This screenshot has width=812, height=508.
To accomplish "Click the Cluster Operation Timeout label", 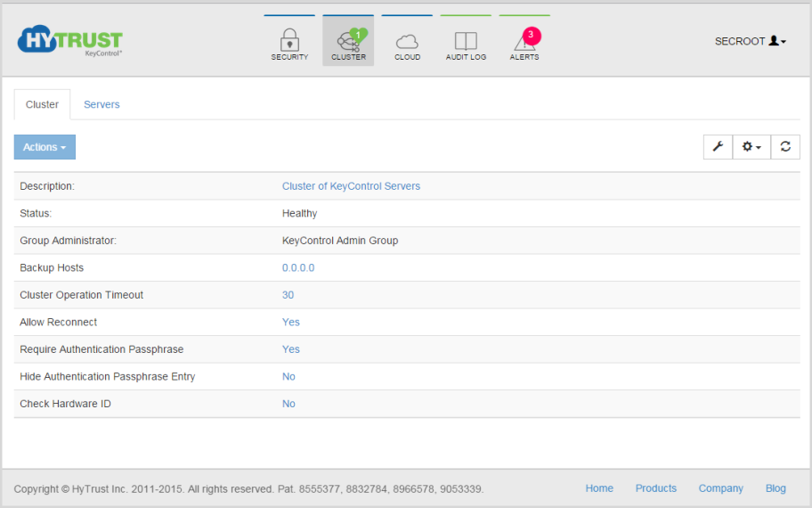I will point(81,295).
